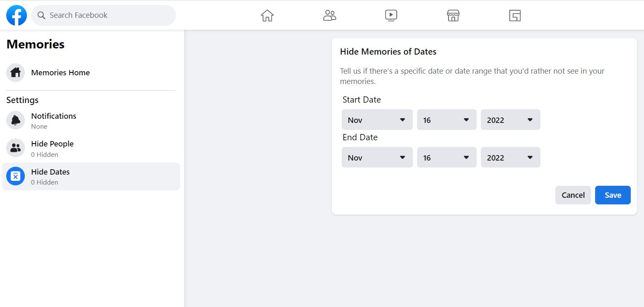Click the Notifications bell icon
The height and width of the screenshot is (307, 644).
point(16,120)
